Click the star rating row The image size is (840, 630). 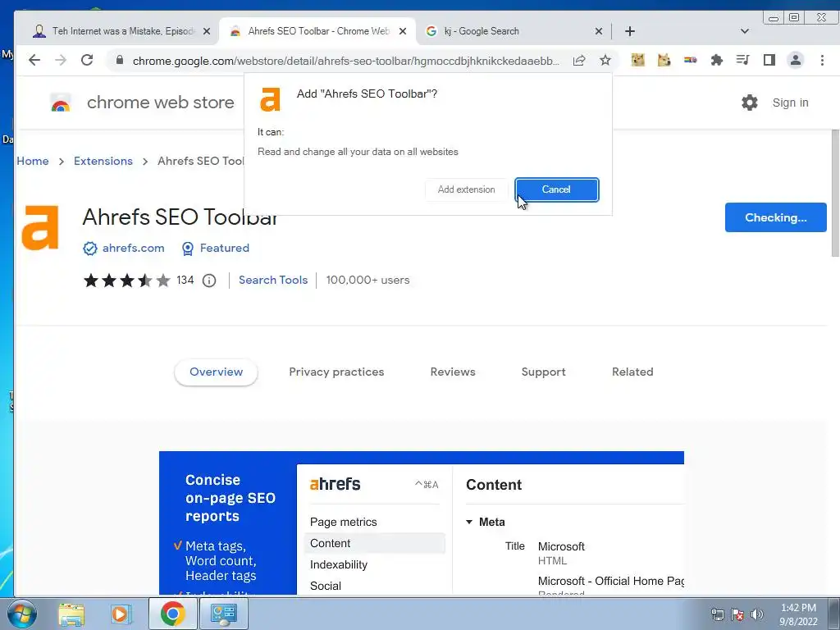(127, 281)
